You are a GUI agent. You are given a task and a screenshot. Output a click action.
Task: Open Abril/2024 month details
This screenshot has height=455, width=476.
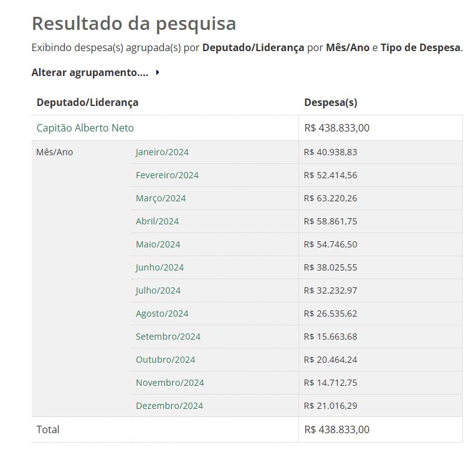coord(157,221)
